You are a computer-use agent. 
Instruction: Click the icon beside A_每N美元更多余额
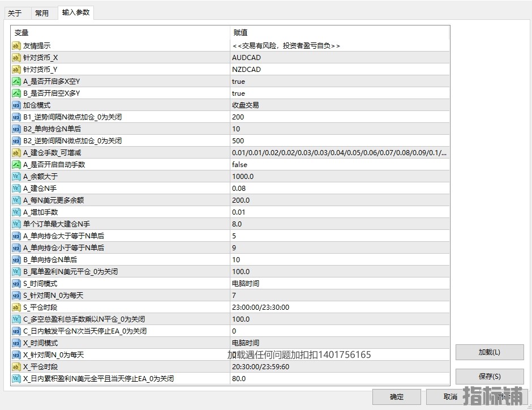(x=16, y=200)
